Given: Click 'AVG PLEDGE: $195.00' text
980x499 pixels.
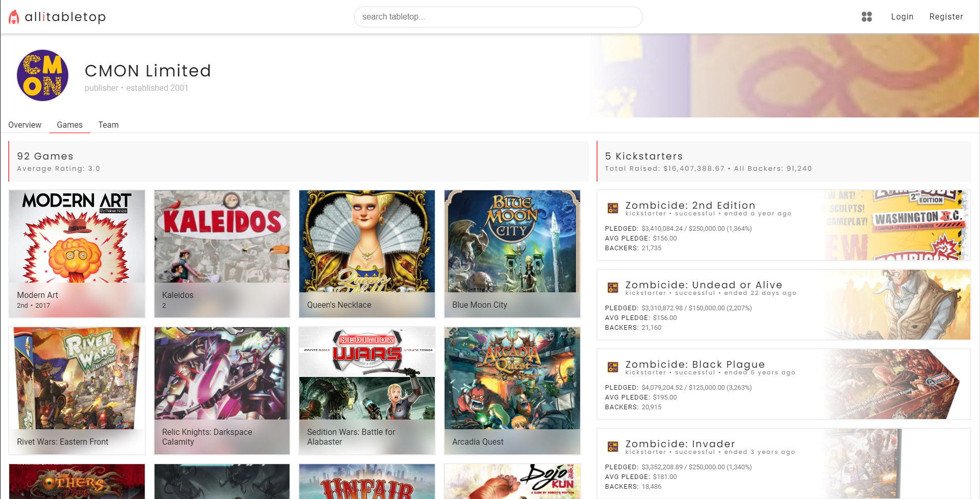Looking at the screenshot, I should click(x=641, y=397).
